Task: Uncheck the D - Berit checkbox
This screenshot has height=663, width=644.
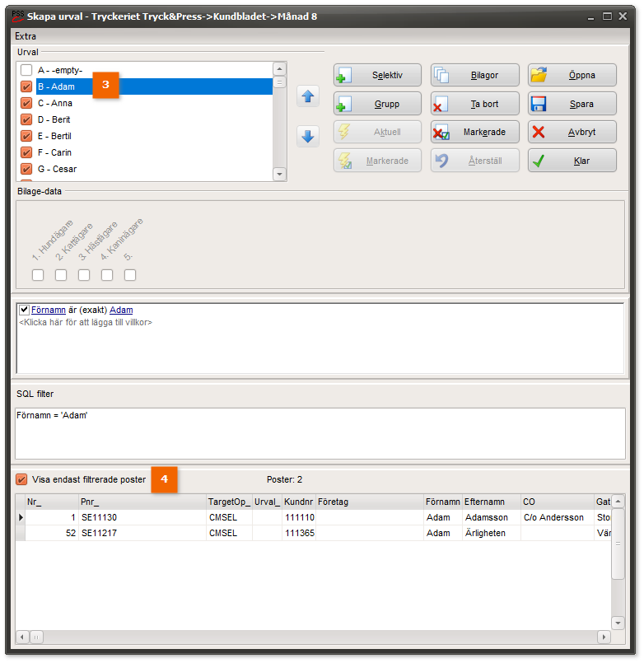Action: (26, 119)
